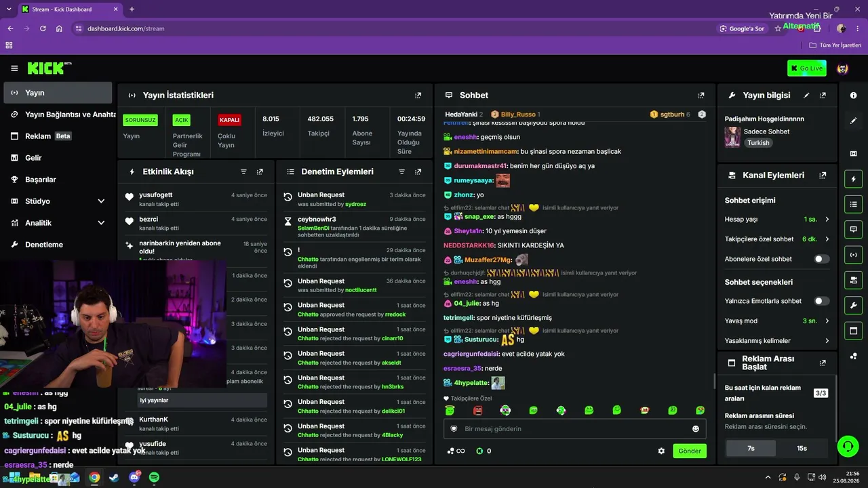Open Yavaş mod setting chevron

(827, 321)
